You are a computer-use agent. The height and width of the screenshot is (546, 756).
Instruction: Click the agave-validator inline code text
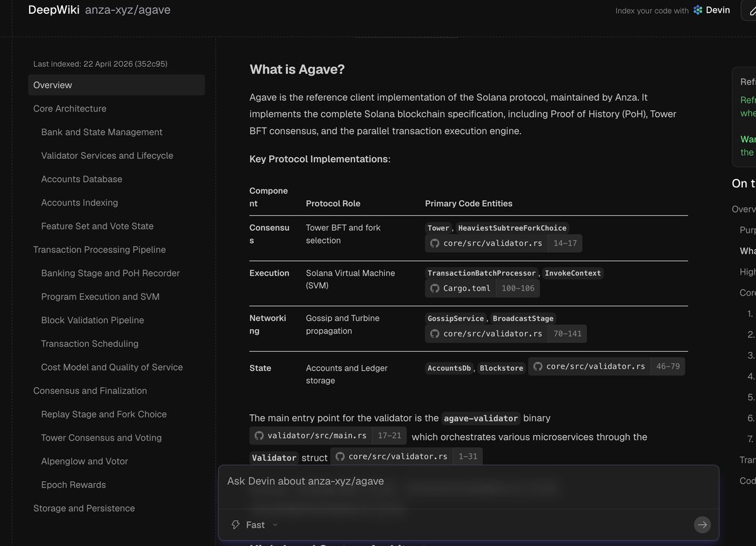pyautogui.click(x=481, y=418)
